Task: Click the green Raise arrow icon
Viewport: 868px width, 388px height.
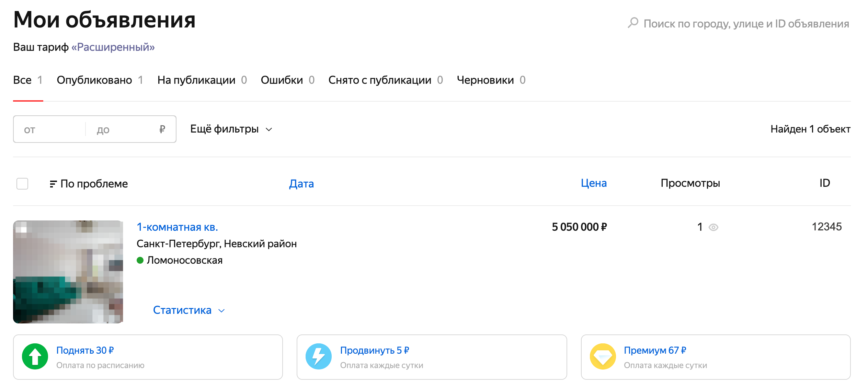Action: point(35,356)
